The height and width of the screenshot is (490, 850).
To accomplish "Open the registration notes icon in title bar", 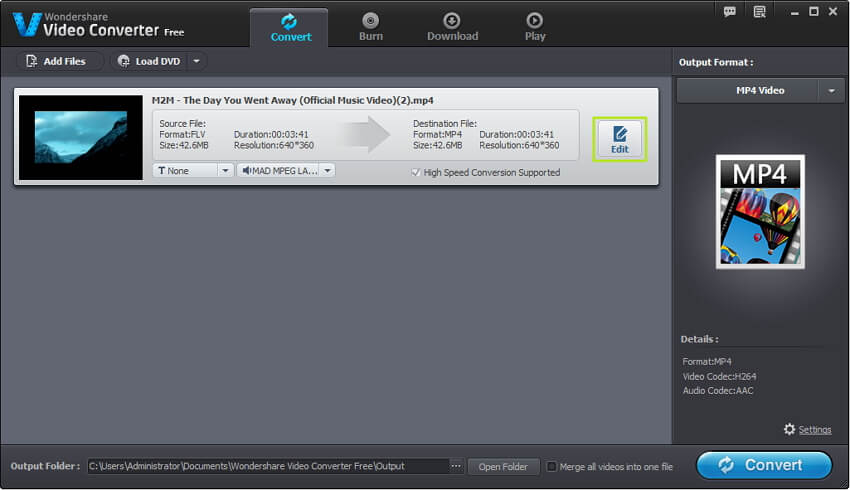I will [759, 11].
